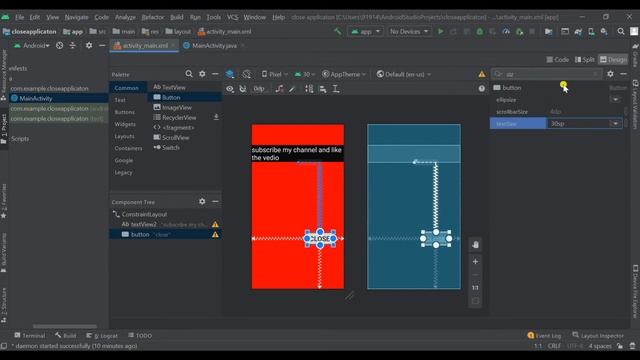Set zoom to 1:1 ratio
This screenshot has height=360, width=640.
(476, 288)
